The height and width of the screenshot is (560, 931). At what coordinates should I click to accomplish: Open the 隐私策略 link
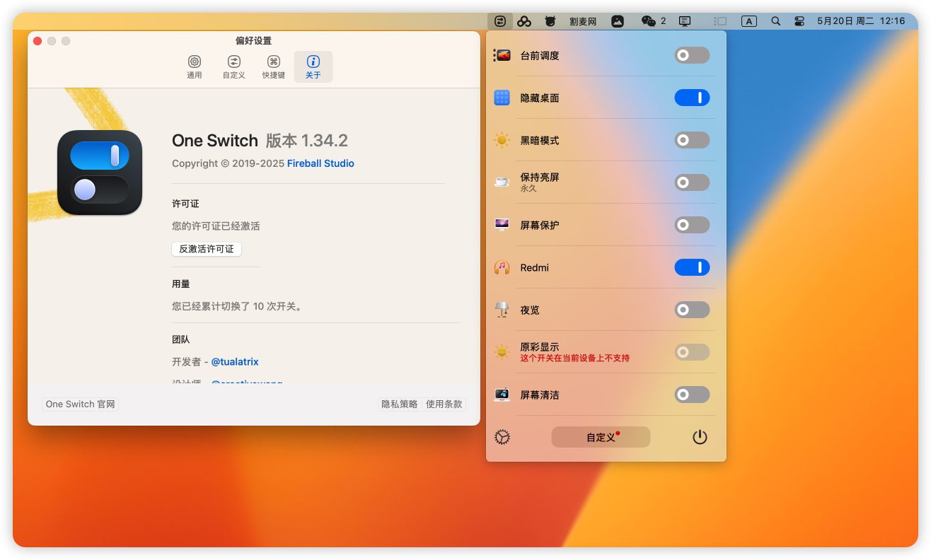[400, 404]
